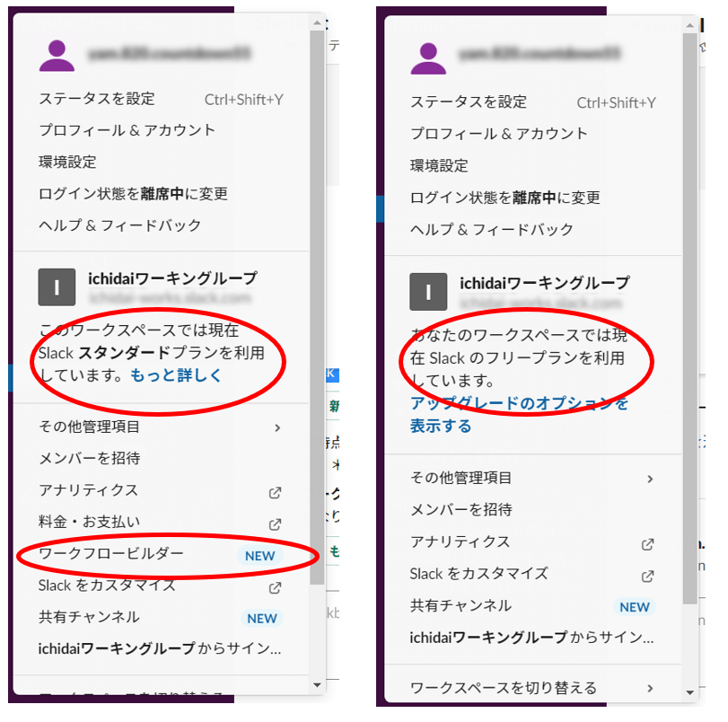Expand その他管理項目 submenu arrow in right menu

click(651, 479)
